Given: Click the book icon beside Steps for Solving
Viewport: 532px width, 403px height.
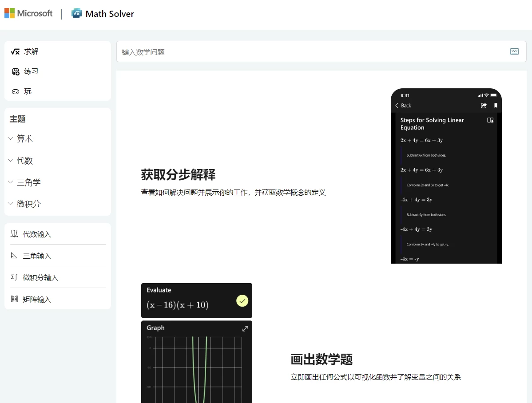Looking at the screenshot, I should 490,120.
